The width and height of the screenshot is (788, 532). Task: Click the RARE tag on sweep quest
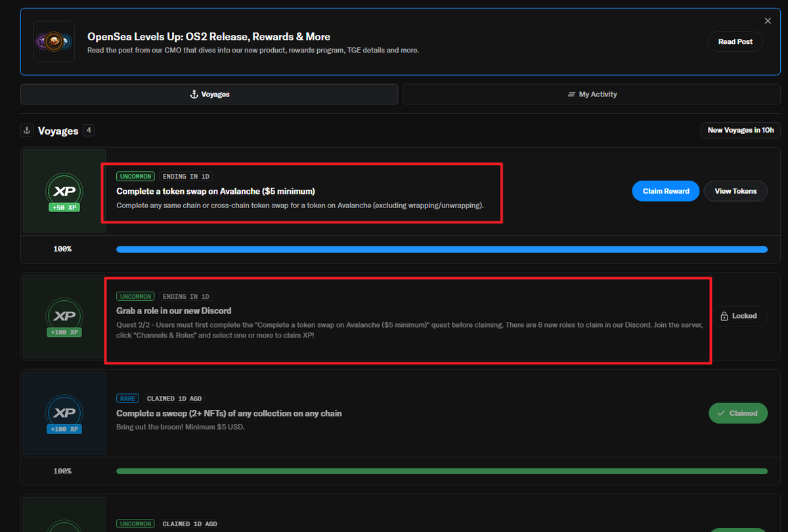tap(129, 399)
